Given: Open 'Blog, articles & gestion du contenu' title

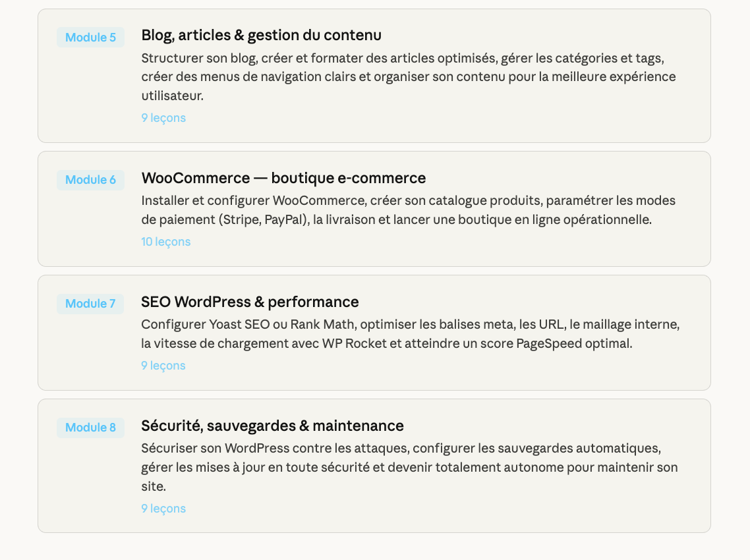Looking at the screenshot, I should coord(261,35).
